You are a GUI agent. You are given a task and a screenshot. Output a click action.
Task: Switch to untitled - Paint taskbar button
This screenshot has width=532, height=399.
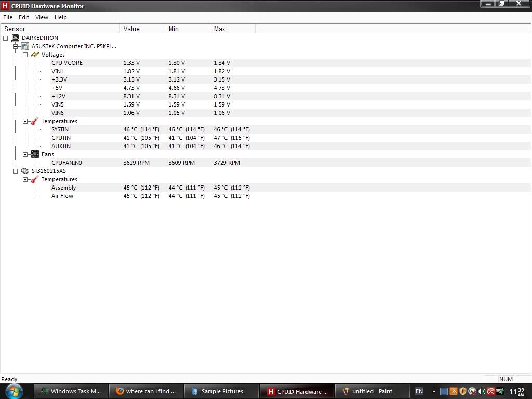coord(372,391)
